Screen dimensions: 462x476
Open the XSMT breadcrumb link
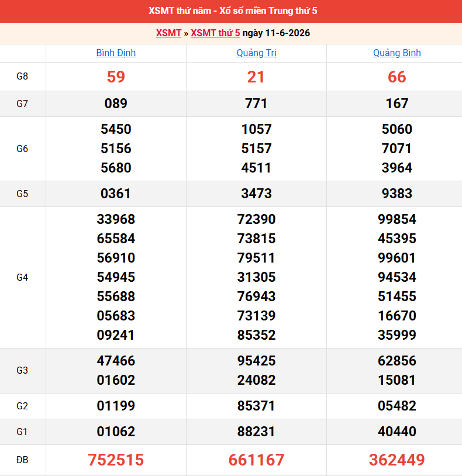pos(168,33)
